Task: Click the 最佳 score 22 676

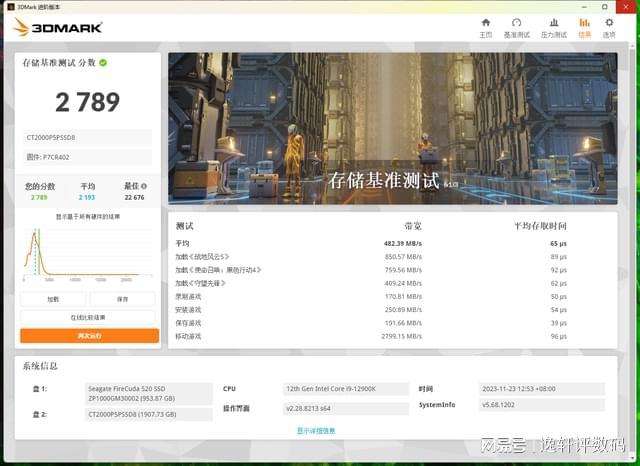Action: [134, 197]
